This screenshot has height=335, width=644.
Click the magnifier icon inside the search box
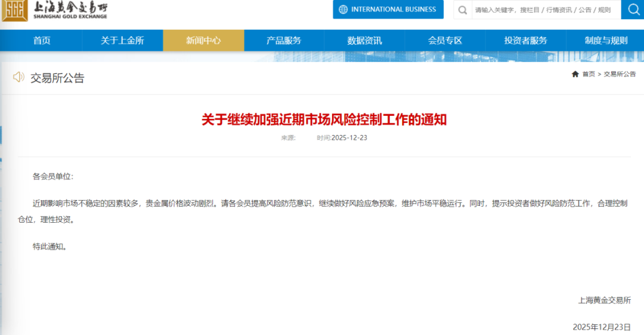click(x=463, y=10)
